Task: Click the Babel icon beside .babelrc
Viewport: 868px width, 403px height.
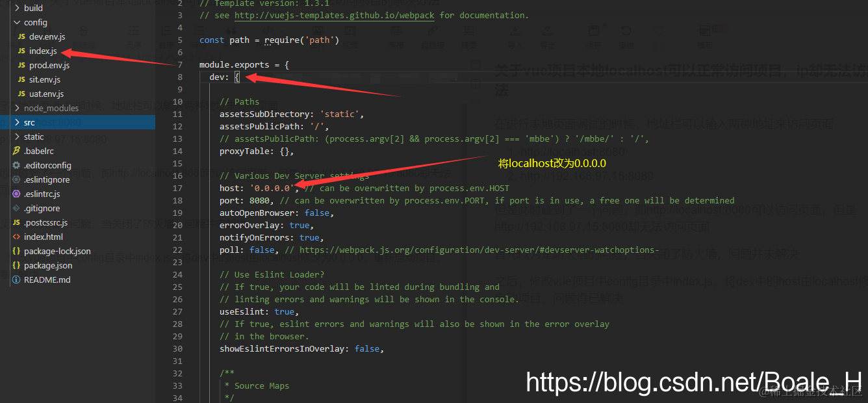Action: pyautogui.click(x=17, y=151)
